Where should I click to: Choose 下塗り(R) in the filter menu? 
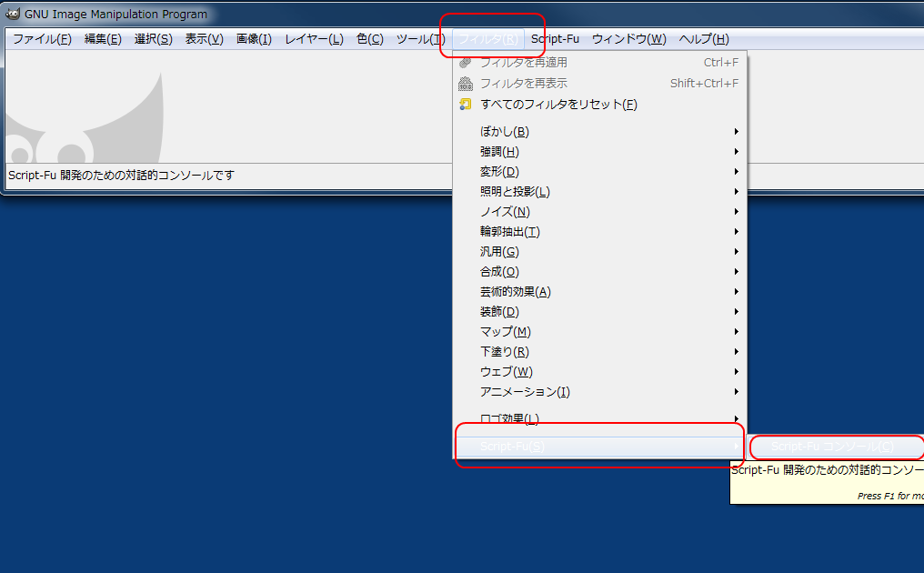click(x=600, y=352)
